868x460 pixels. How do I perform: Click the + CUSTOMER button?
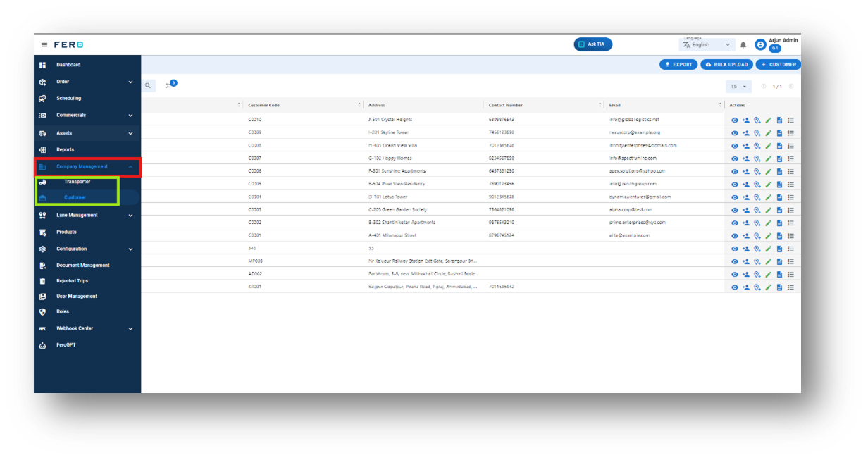click(779, 65)
